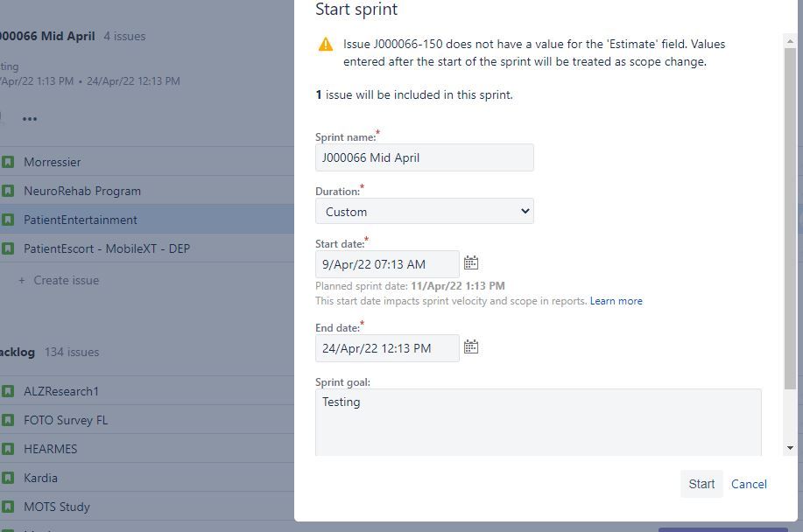Select the PatientEntertainment issue
This screenshot has width=803, height=532.
coord(147,220)
